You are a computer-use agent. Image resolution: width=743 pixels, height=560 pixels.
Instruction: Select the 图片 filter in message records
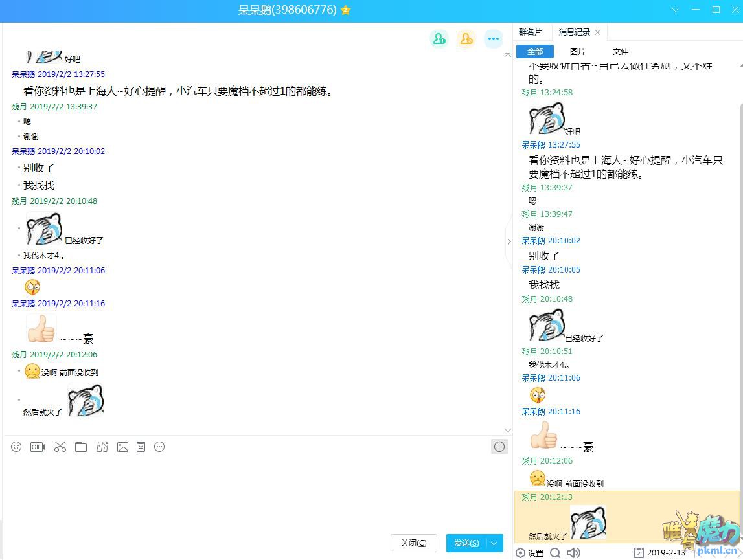[577, 52]
